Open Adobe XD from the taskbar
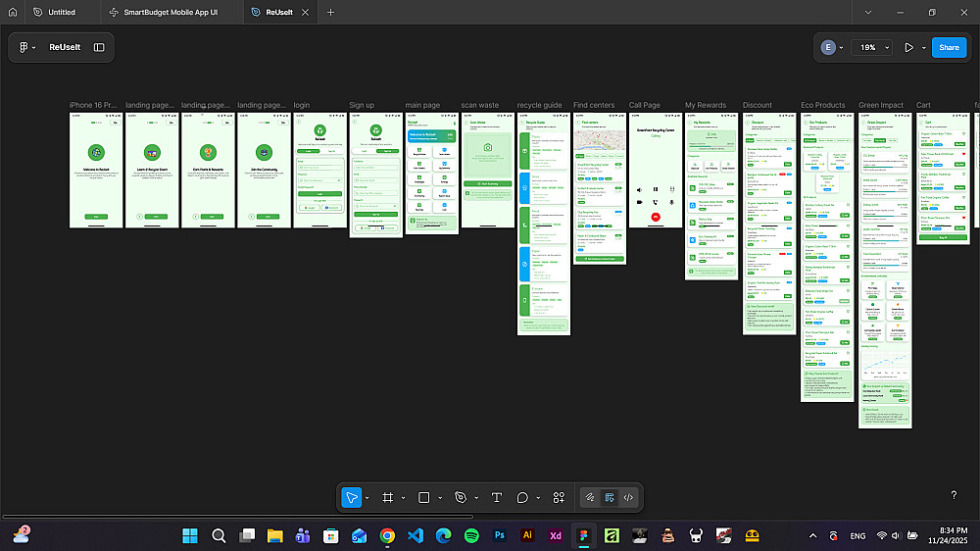 pyautogui.click(x=556, y=535)
